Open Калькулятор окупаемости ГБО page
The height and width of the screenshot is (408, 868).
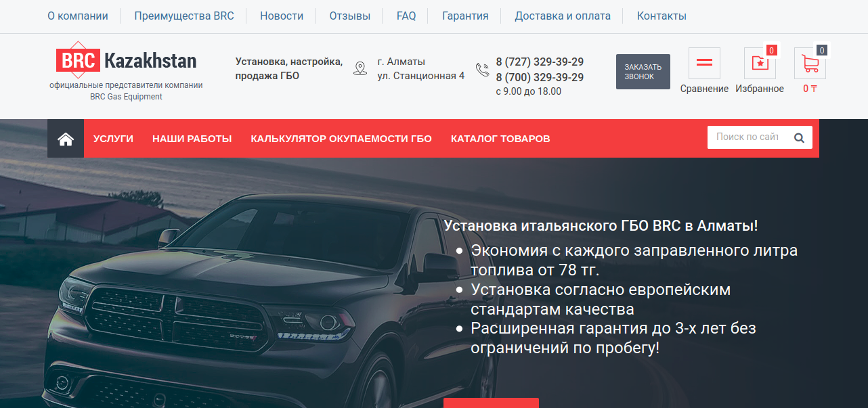[341, 139]
